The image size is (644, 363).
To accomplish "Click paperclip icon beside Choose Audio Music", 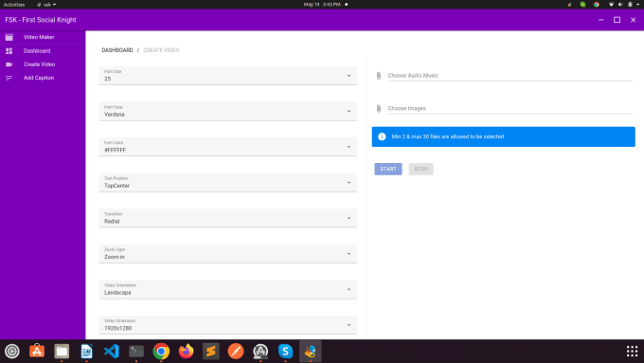I will click(x=379, y=76).
